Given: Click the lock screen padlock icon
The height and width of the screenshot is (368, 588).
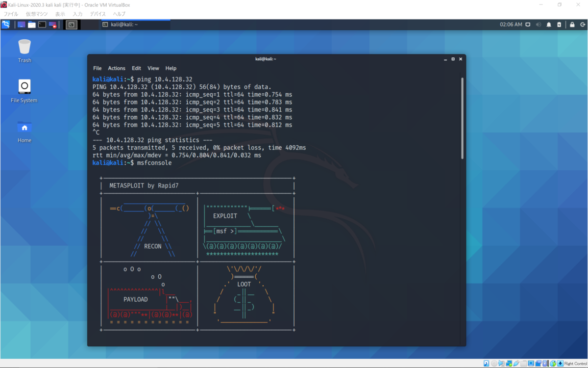Looking at the screenshot, I should 572,25.
